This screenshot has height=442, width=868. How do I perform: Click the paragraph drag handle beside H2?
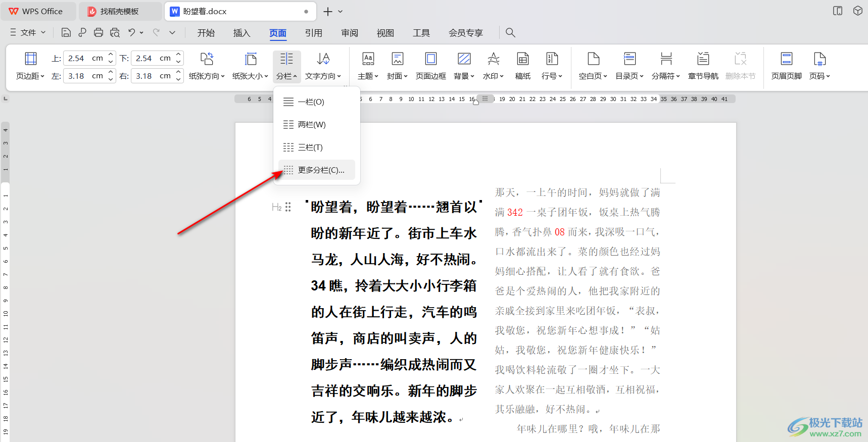pyautogui.click(x=288, y=207)
